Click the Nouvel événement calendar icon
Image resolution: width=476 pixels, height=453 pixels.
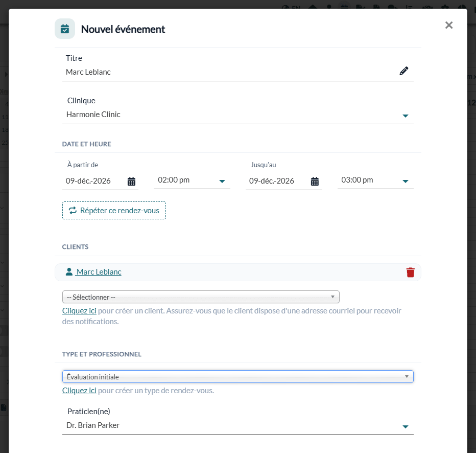[65, 29]
